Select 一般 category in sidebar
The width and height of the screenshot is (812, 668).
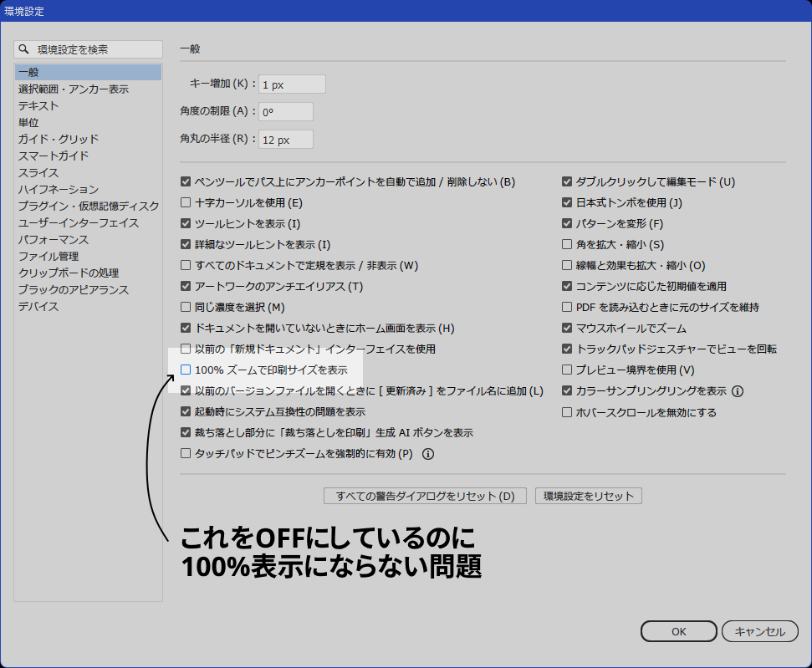[88, 73]
